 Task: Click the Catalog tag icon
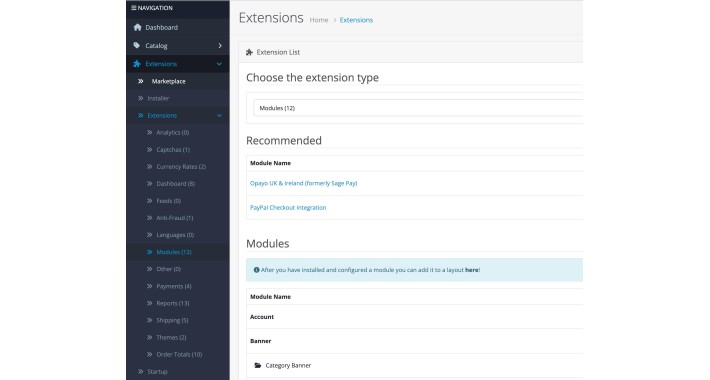point(137,45)
